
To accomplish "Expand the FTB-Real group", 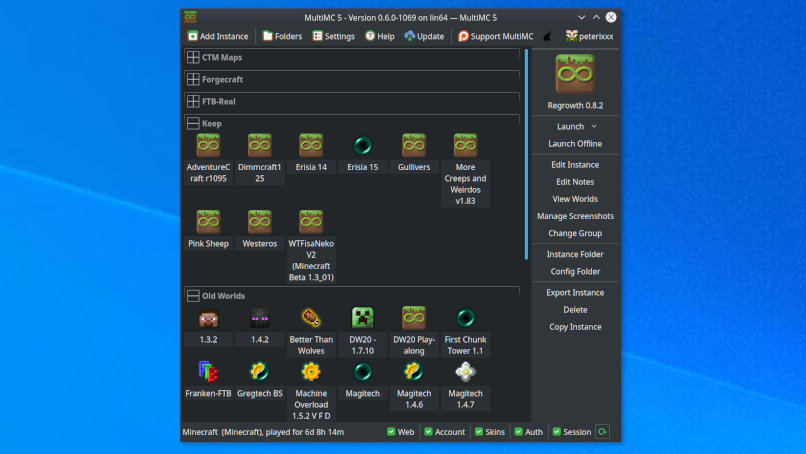I will (193, 101).
